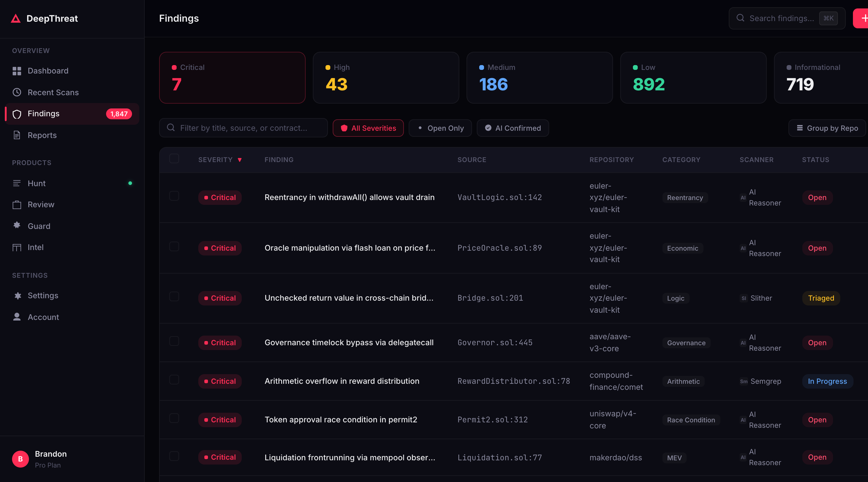Select checkbox for Governance timelock bypass finding
868x482 pixels.
(x=174, y=341)
